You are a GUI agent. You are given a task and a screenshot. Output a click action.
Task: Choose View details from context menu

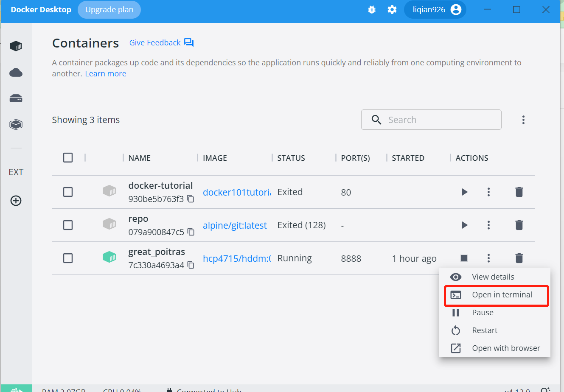point(495,277)
